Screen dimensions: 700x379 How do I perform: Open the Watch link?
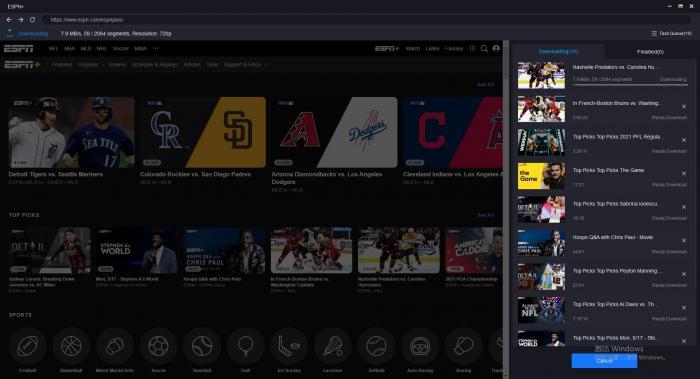pyautogui.click(x=412, y=48)
